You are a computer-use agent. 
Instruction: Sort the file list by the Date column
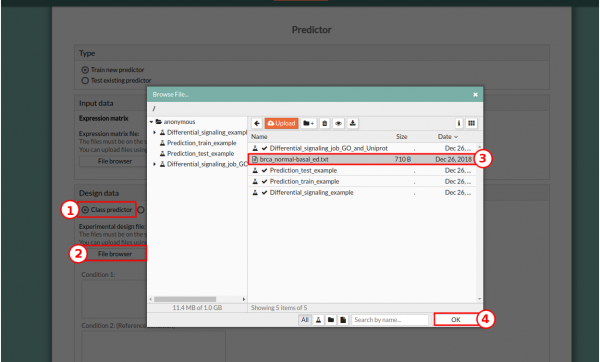click(448, 137)
